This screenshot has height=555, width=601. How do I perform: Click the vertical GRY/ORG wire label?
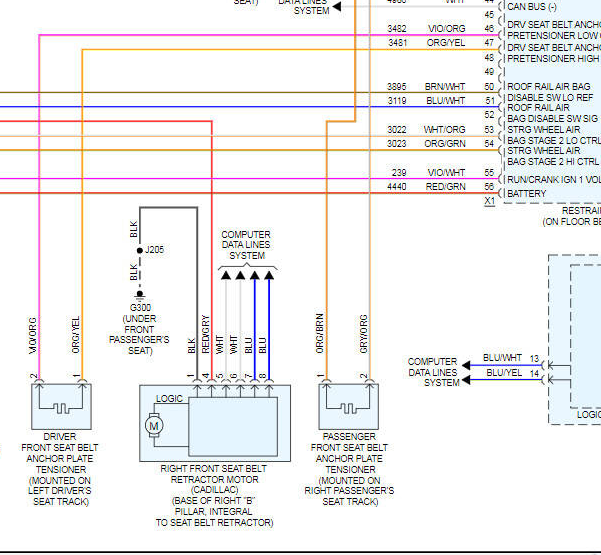[x=363, y=334]
